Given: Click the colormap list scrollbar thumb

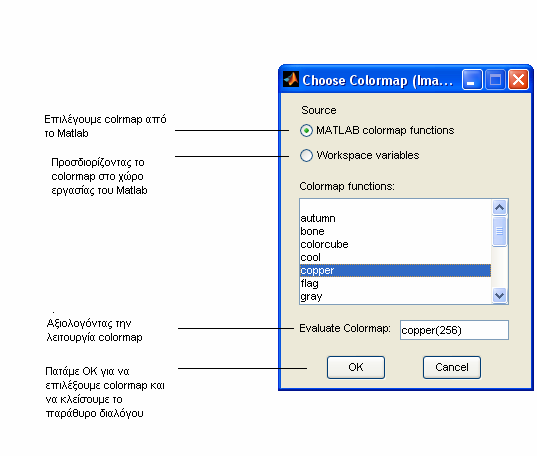Looking at the screenshot, I should (499, 231).
